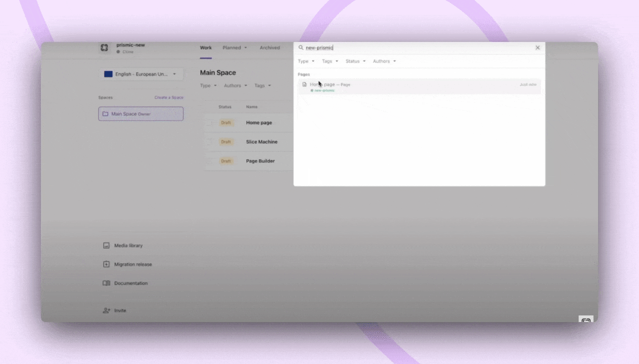Open the Archived tab

(x=269, y=48)
